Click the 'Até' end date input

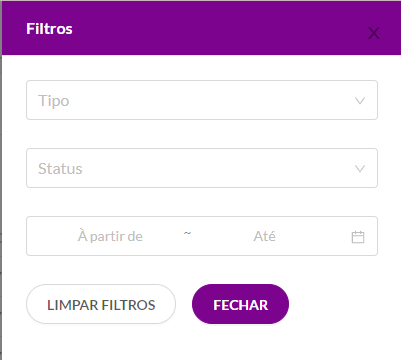(x=264, y=236)
